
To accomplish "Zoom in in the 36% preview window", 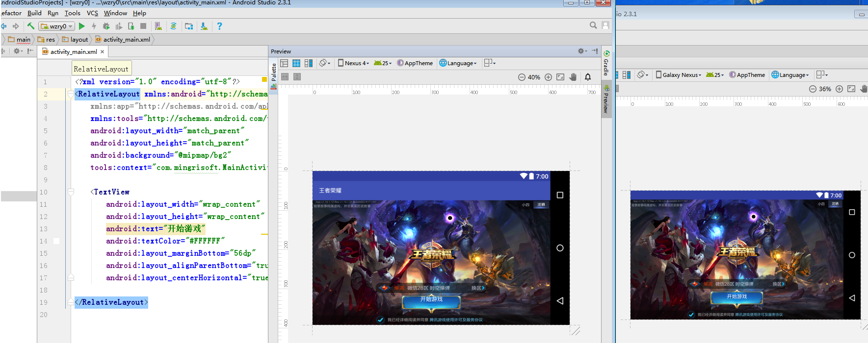I will [x=839, y=89].
